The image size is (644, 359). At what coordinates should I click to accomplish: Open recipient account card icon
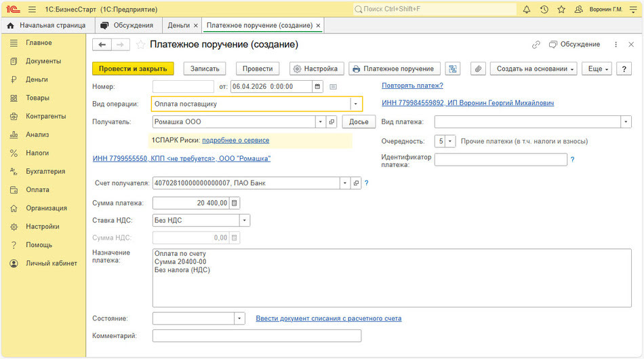tap(356, 183)
